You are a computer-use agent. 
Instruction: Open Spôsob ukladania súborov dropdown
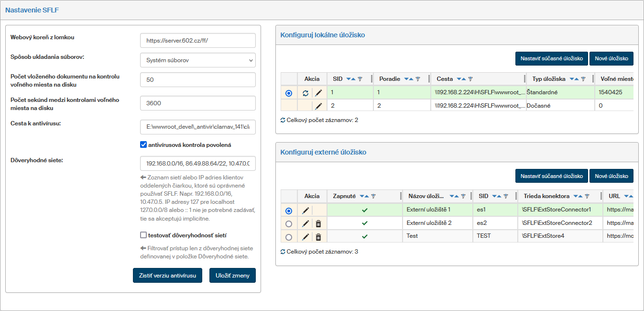198,60
